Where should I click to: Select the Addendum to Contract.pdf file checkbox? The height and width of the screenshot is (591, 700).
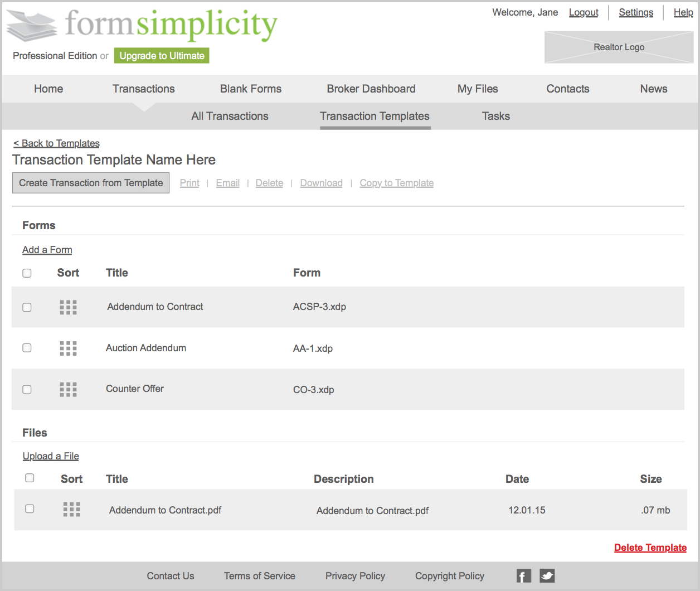[30, 508]
